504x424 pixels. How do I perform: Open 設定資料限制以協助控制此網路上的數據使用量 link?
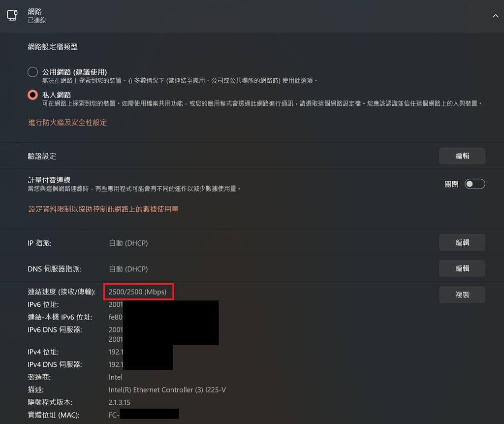pyautogui.click(x=103, y=209)
